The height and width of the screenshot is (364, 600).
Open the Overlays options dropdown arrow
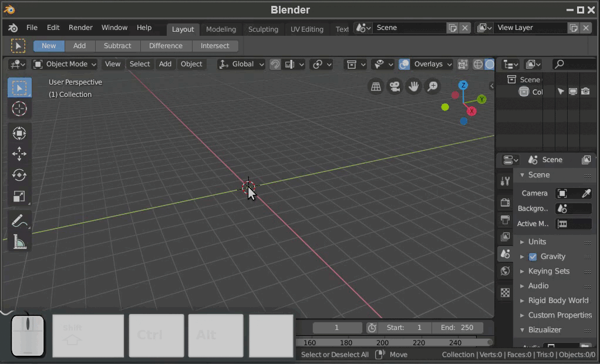(449, 65)
